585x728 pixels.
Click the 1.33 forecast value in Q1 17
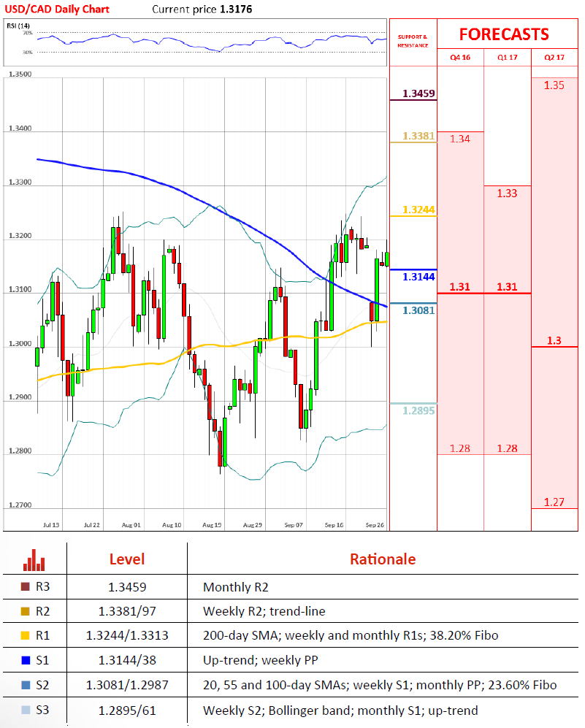pos(507,194)
